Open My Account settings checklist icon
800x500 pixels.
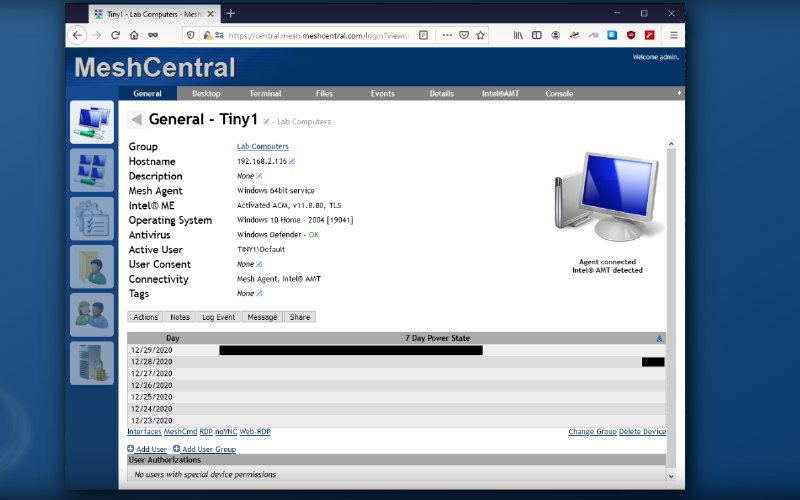click(x=92, y=218)
